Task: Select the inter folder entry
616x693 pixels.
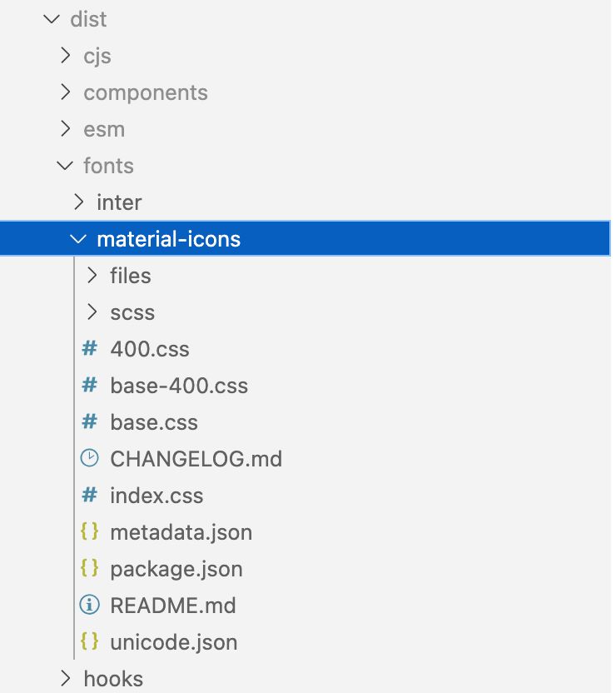Action: click(x=119, y=202)
